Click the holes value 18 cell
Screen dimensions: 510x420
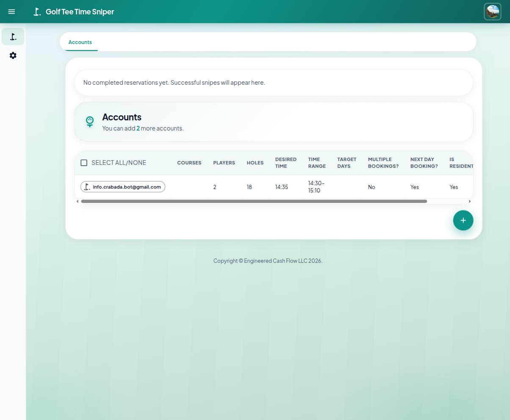249,187
